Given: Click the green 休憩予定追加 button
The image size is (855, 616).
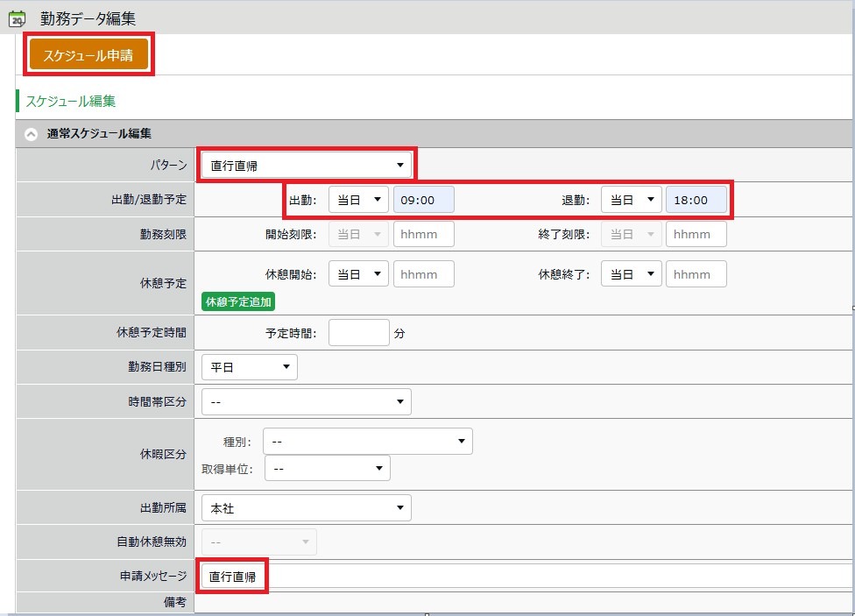Looking at the screenshot, I should [238, 301].
